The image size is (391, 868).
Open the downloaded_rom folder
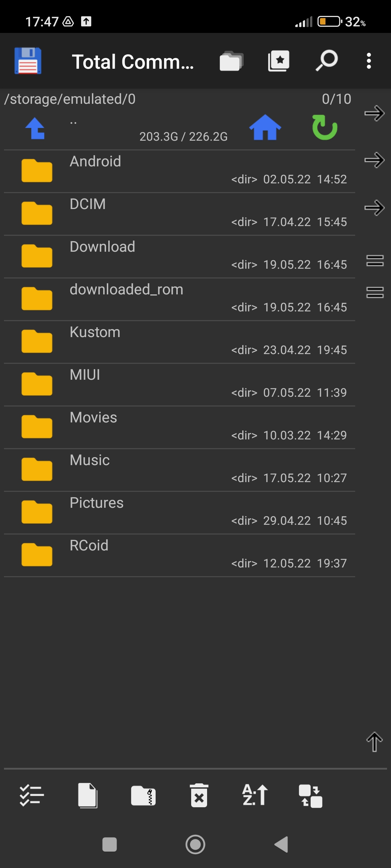point(179,299)
